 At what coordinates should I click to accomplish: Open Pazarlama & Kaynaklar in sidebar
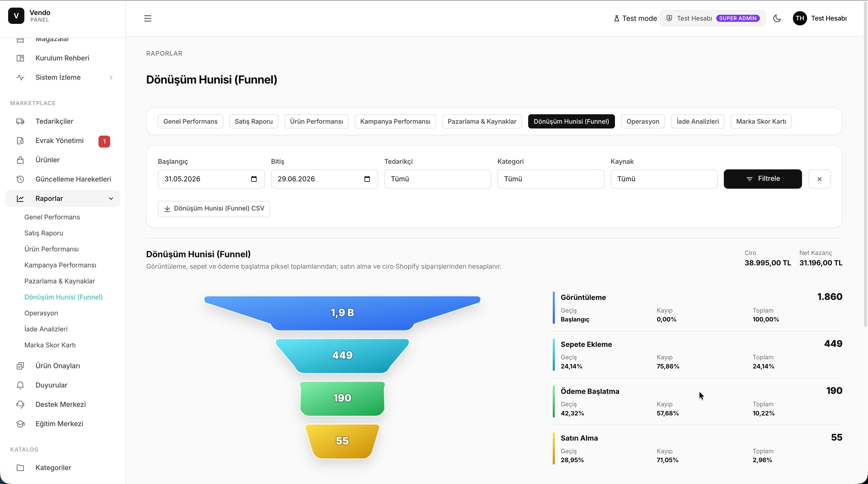click(x=59, y=281)
